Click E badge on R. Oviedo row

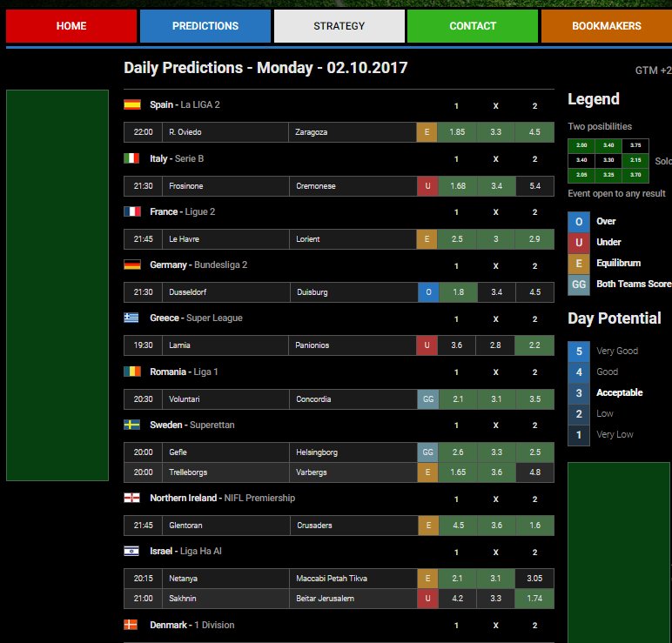tap(427, 132)
